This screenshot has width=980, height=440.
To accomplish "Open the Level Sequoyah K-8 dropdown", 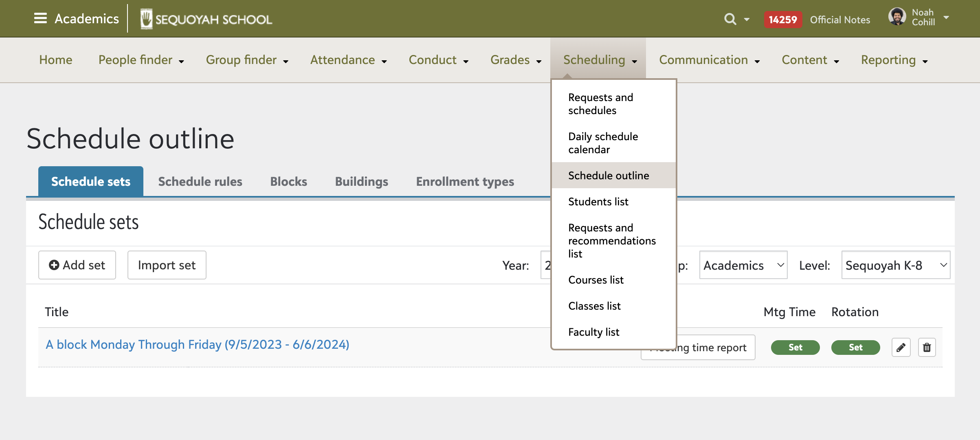I will (x=895, y=265).
